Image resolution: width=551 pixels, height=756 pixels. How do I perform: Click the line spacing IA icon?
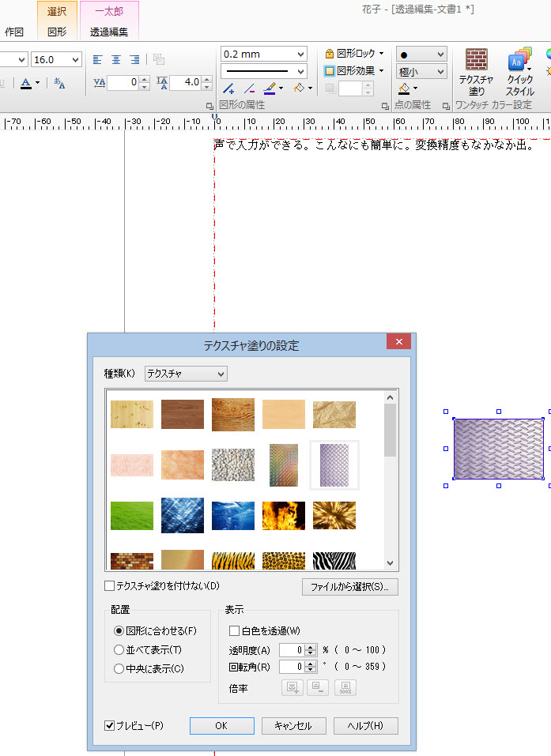(x=162, y=83)
